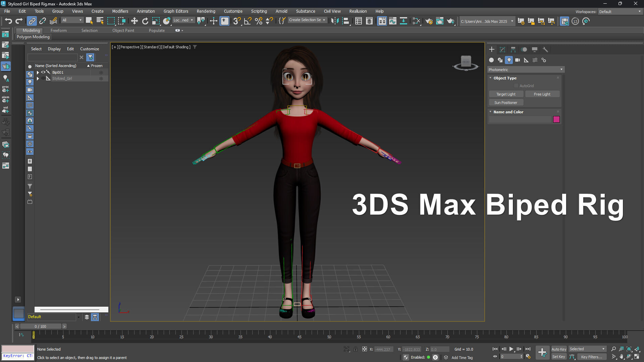
Task: Open the Key Filters dialog button
Action: click(x=591, y=357)
